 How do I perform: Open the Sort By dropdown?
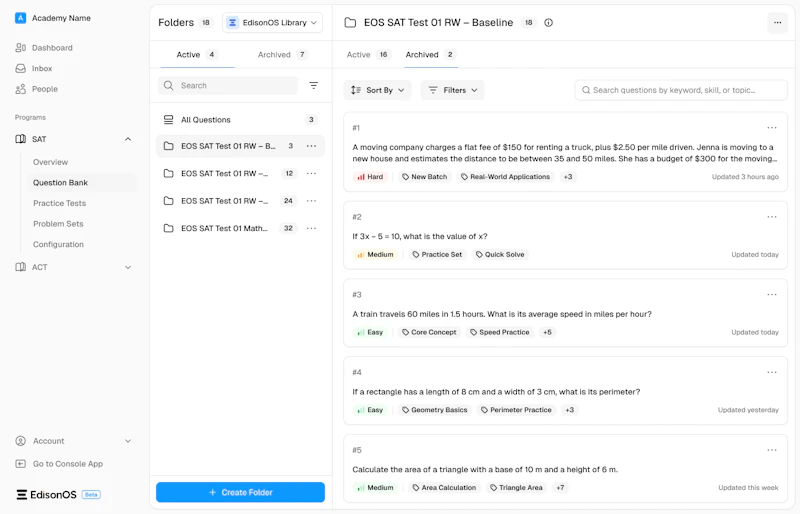(x=378, y=90)
